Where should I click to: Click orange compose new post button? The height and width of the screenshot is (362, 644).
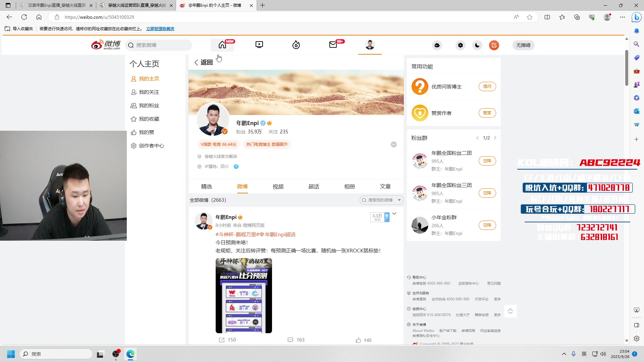pyautogui.click(x=494, y=45)
